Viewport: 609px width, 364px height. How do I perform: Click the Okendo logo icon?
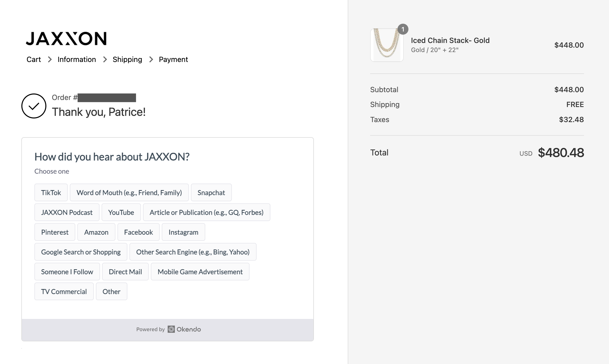(x=171, y=329)
